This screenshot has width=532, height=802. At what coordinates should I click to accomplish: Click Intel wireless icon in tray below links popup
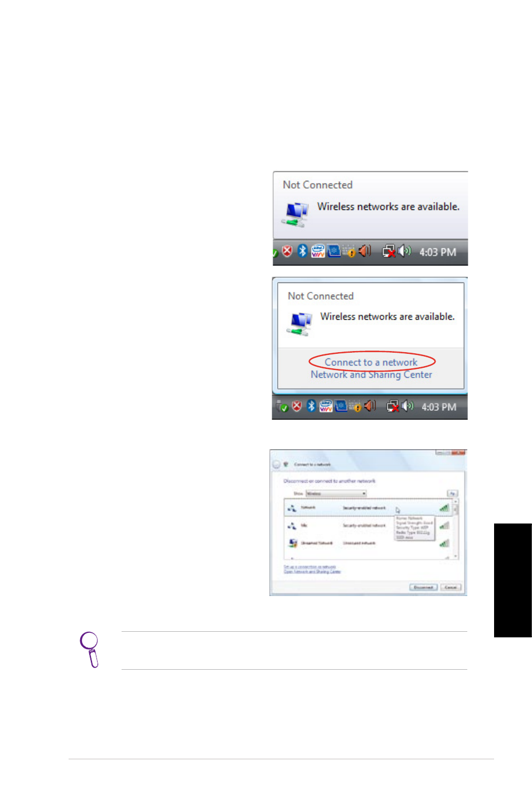326,406
